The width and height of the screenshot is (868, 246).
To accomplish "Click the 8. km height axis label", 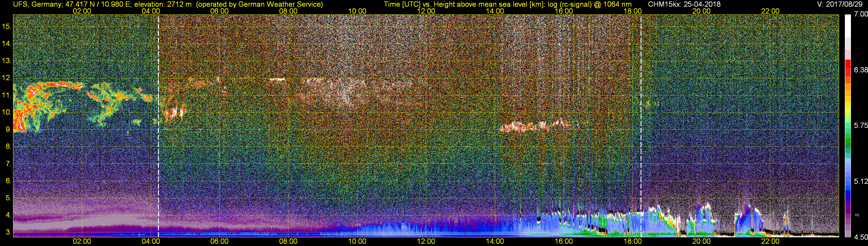I will [8, 147].
